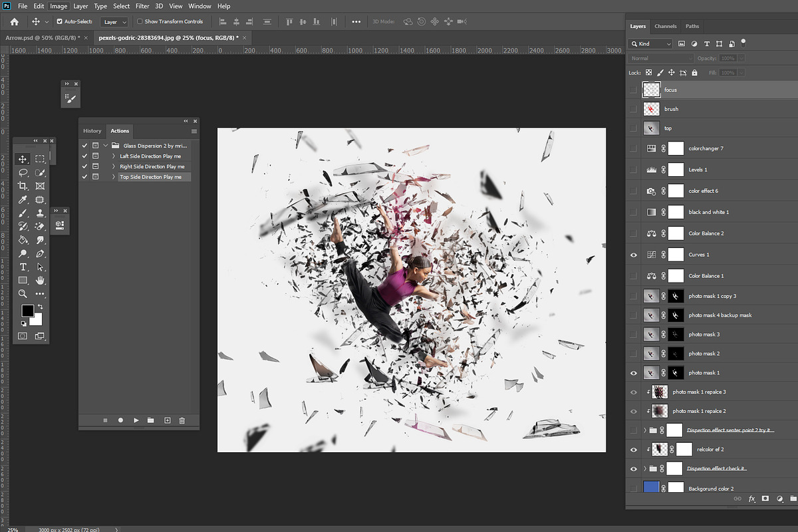Toggle the Laft Side Direction action checkmark
Screen dimensions: 798x532
[84, 156]
